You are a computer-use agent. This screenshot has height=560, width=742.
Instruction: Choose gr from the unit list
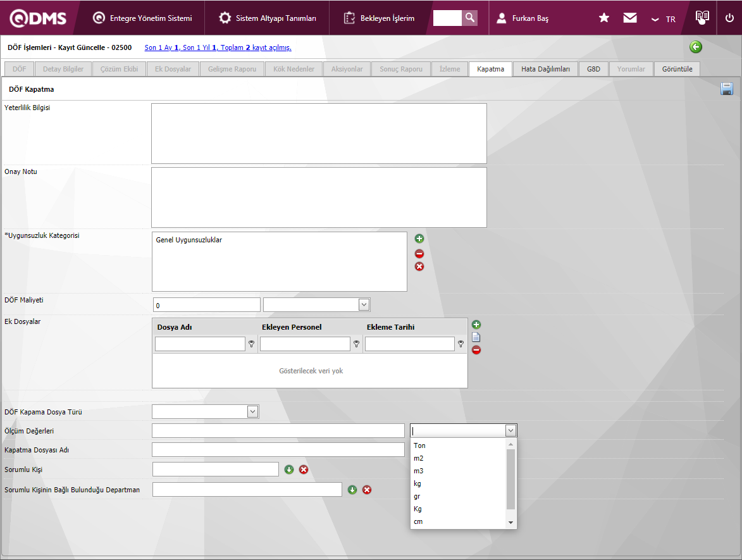coord(458,496)
